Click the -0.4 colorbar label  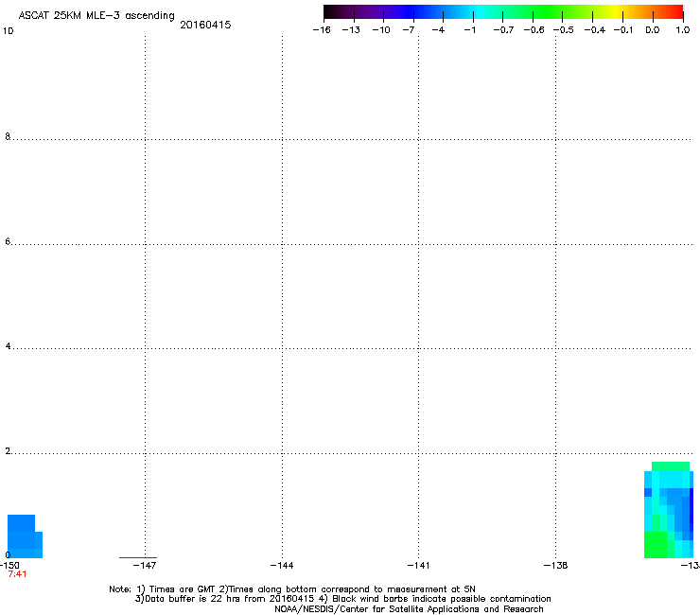(595, 30)
